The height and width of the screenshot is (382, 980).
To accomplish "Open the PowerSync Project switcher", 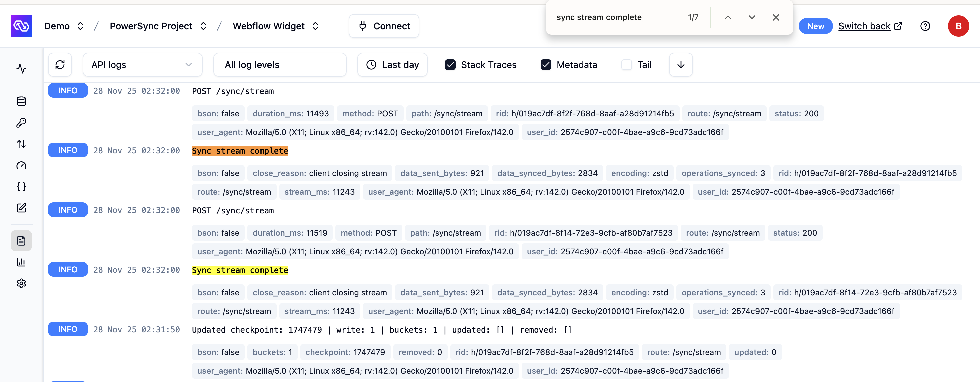I will tap(158, 26).
